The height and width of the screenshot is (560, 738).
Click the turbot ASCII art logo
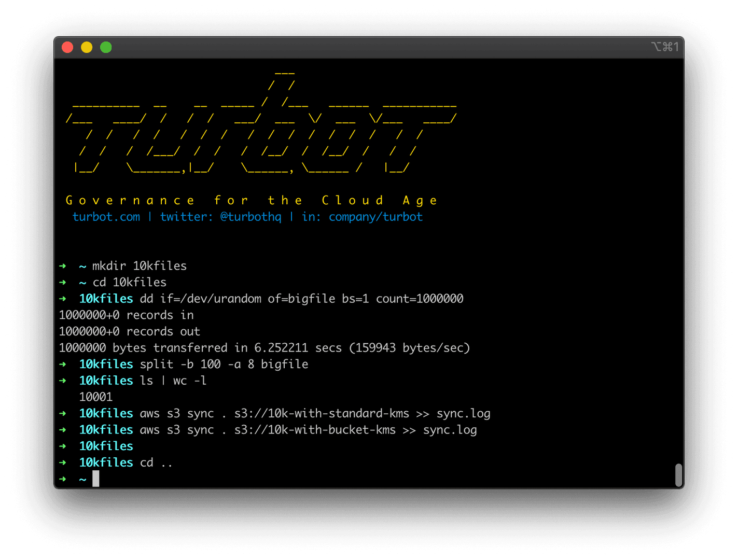(x=261, y=122)
